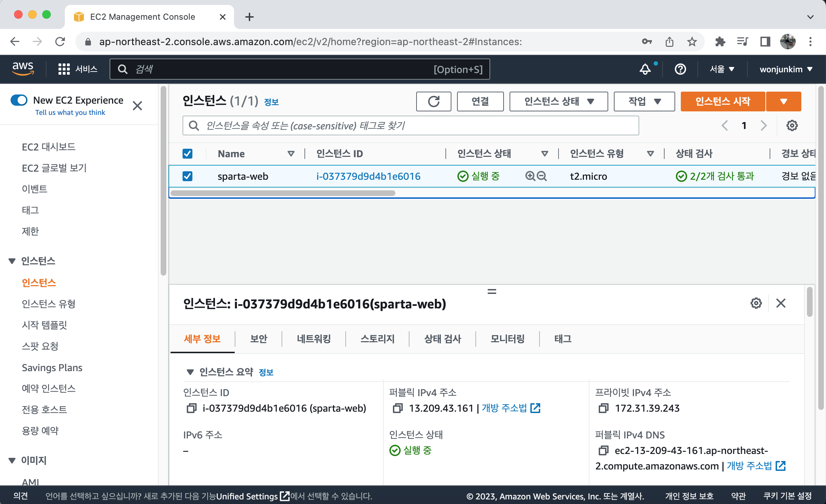This screenshot has width=826, height=504.
Task: Uncheck the sparta-web instance checkbox
Action: tap(187, 176)
